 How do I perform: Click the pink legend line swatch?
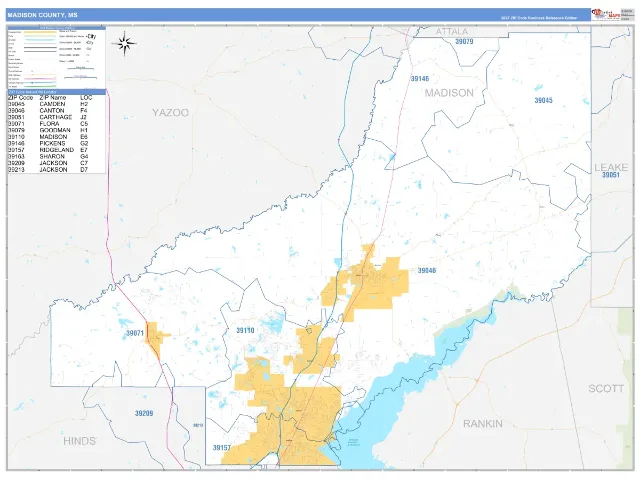[40, 78]
